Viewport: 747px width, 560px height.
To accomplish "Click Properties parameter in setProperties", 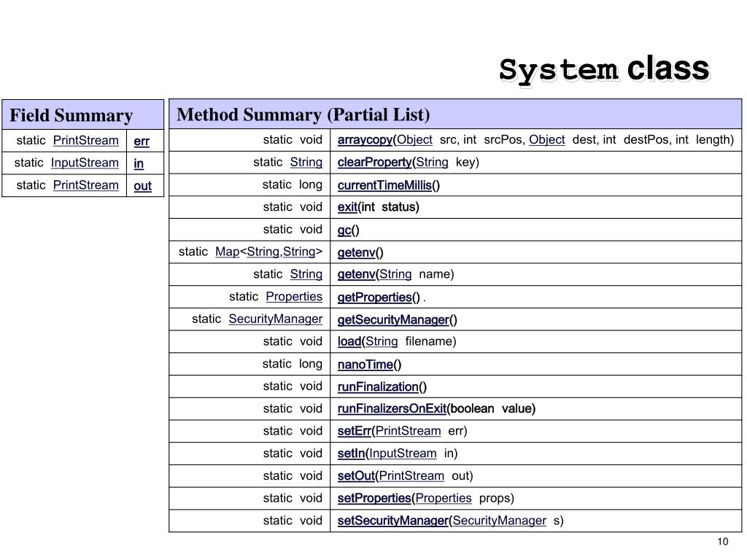I will (444, 499).
